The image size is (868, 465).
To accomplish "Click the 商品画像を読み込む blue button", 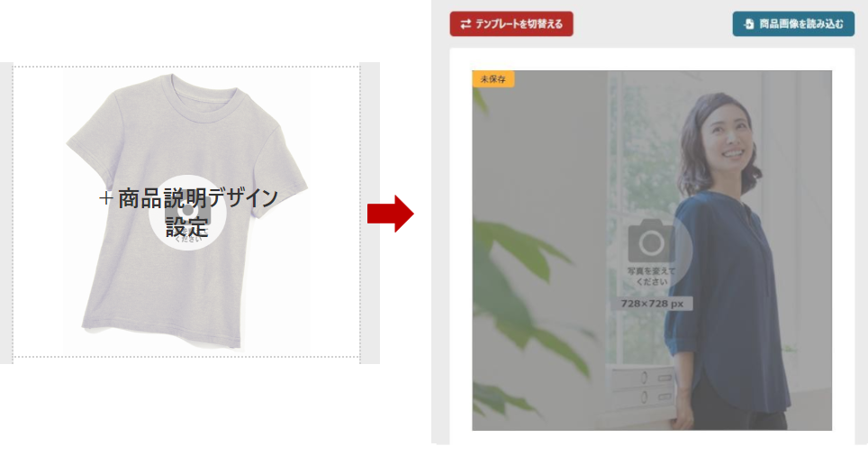I will coord(793,23).
